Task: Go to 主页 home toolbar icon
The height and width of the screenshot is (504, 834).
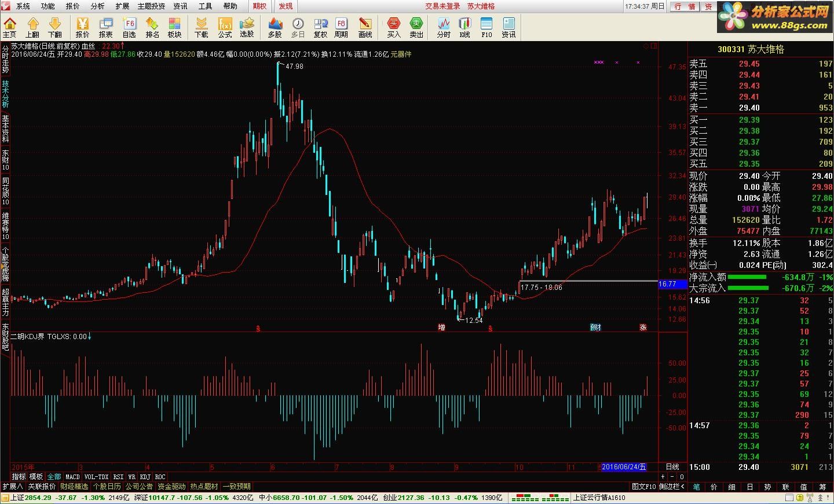Action: tap(10, 27)
